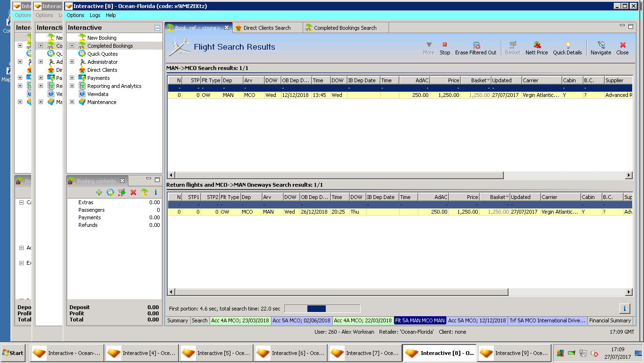The image size is (644, 363).
Task: Close the Book. ref. tab
Action: coord(227,27)
